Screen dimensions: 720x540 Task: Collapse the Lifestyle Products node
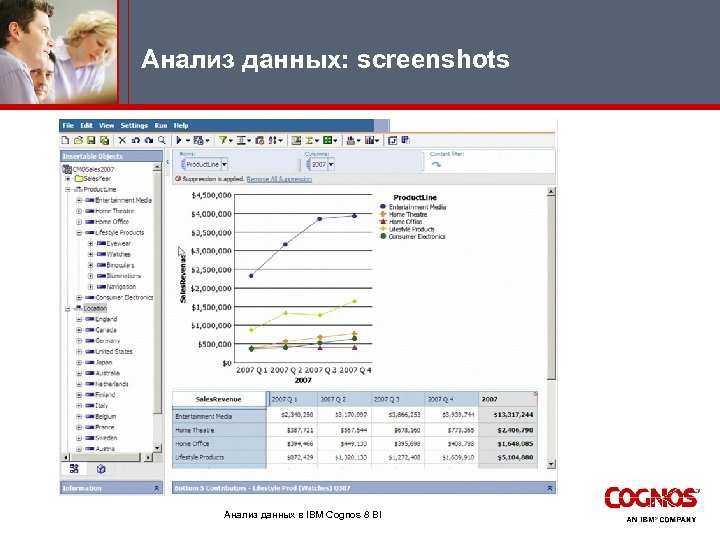coord(79,233)
